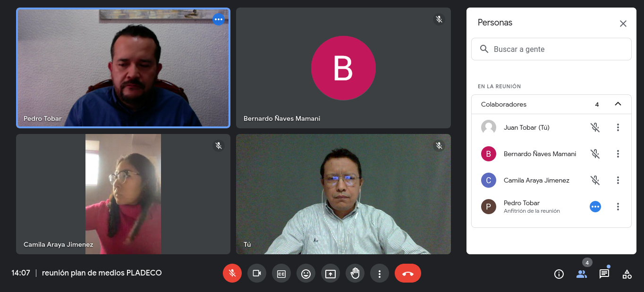The image size is (644, 292).
Task: Click Pedro Tobar's video tile
Action: (123, 68)
